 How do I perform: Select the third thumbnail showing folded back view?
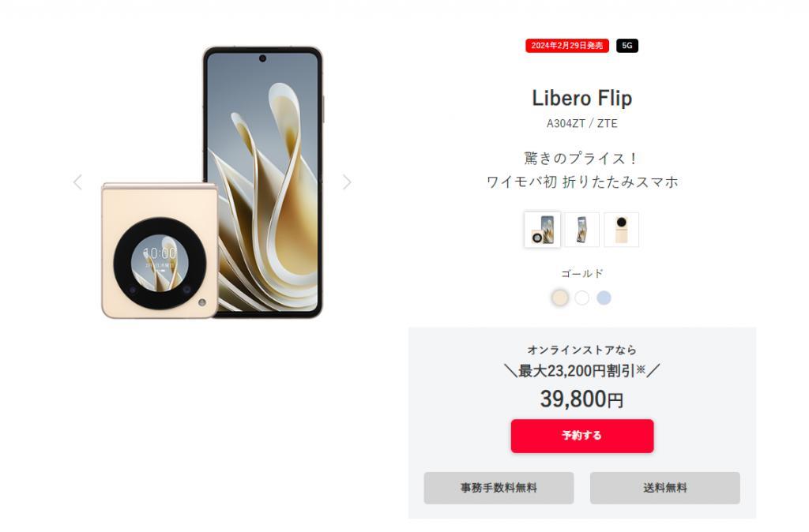coord(622,230)
